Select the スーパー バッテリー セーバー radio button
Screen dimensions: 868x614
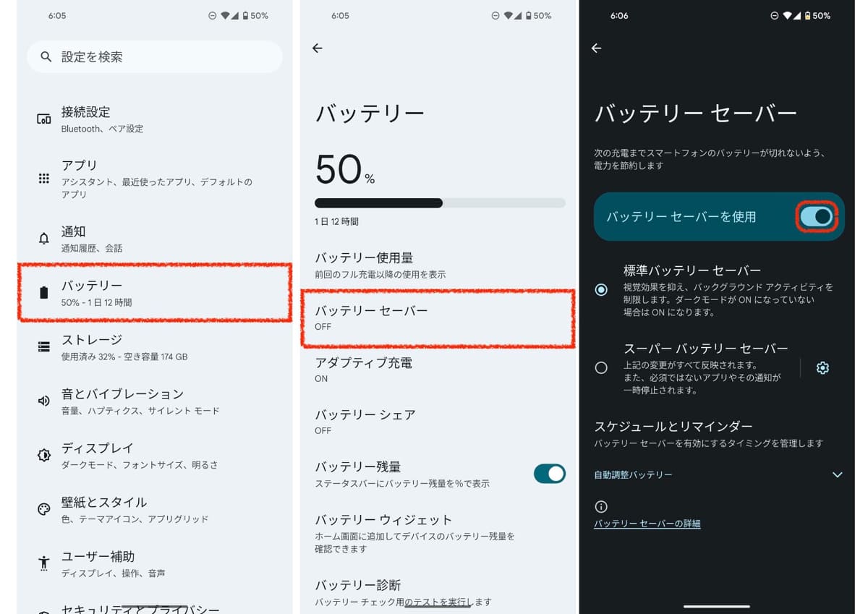pyautogui.click(x=601, y=367)
